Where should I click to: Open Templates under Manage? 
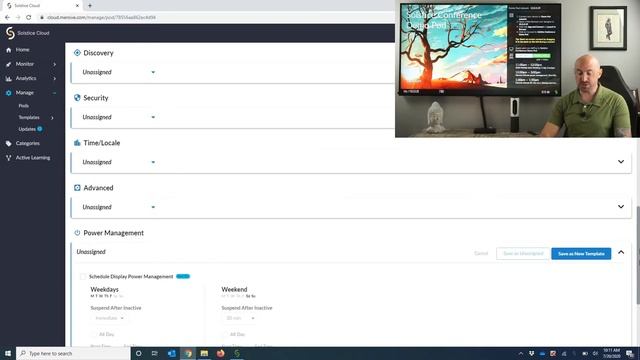pyautogui.click(x=29, y=118)
